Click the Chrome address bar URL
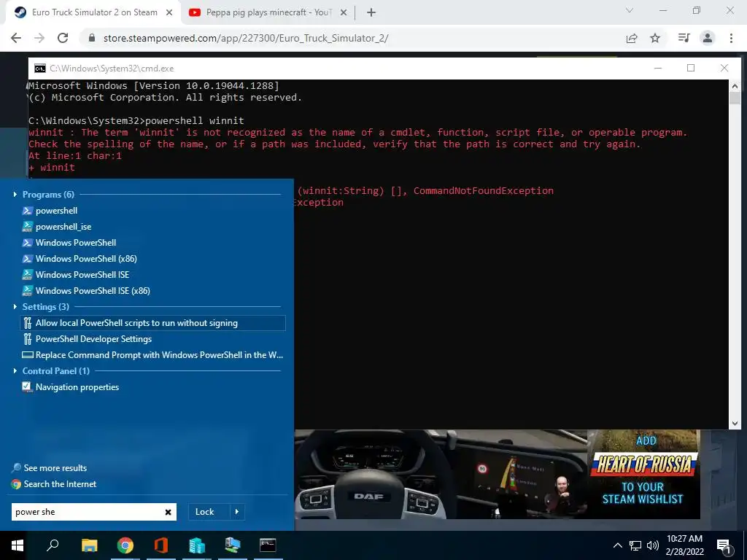This screenshot has height=560, width=747. [x=246, y=38]
